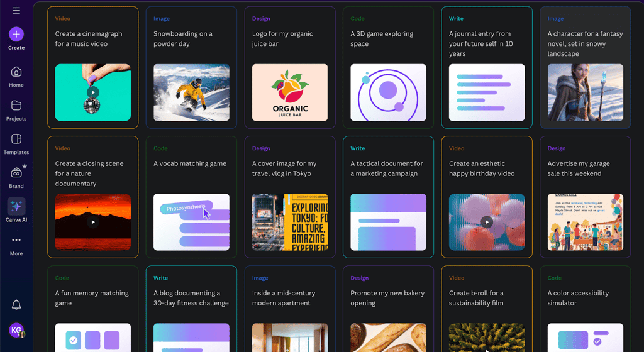The height and width of the screenshot is (352, 644).
Task: Open the memory matching game thumbnail
Action: coord(93,338)
